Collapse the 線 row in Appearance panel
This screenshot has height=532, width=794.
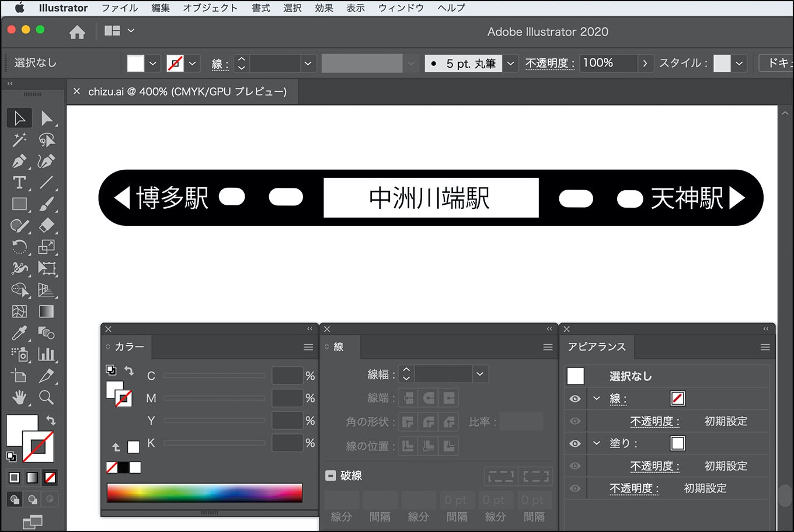pyautogui.click(x=596, y=398)
